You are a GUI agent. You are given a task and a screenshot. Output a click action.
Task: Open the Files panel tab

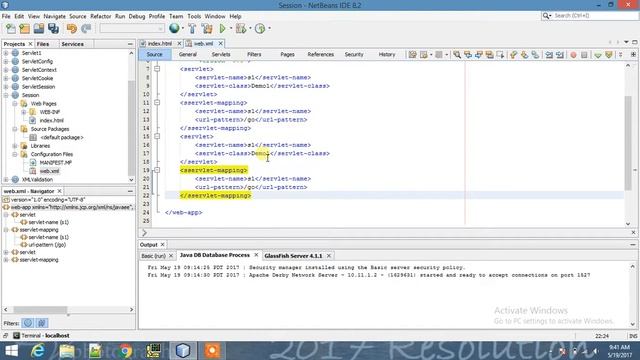pos(43,44)
